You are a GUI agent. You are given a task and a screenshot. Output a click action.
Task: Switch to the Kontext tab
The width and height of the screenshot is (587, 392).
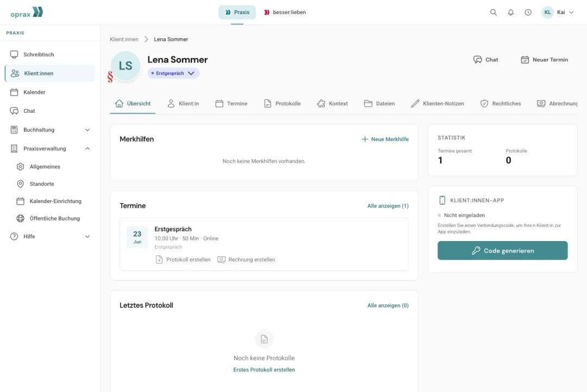pyautogui.click(x=333, y=104)
